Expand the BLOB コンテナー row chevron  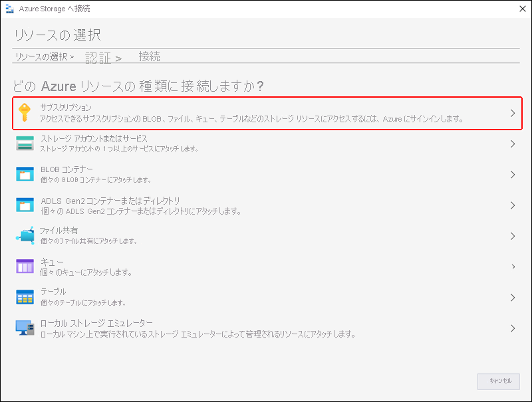(x=513, y=175)
